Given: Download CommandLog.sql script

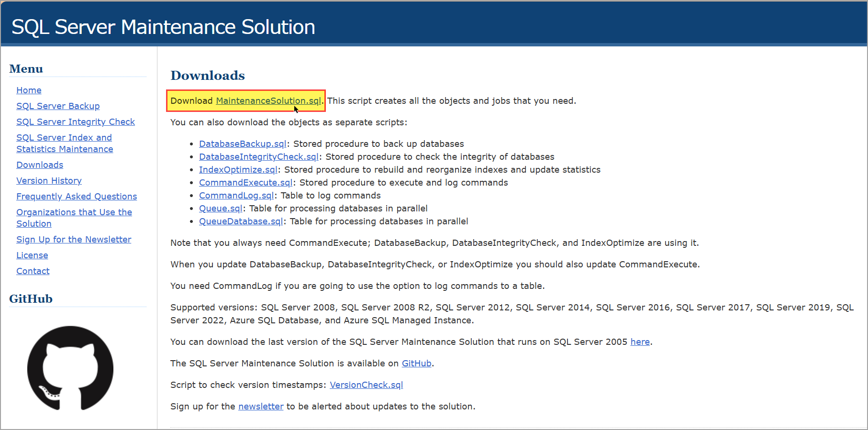Looking at the screenshot, I should [236, 196].
